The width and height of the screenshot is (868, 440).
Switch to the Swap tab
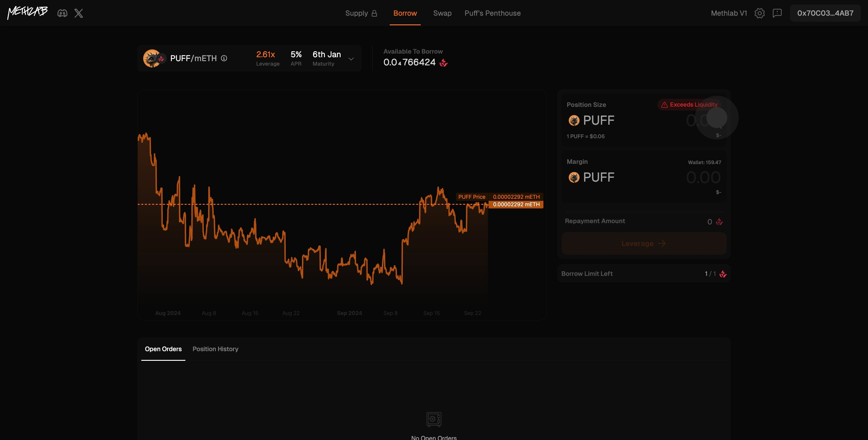click(442, 13)
